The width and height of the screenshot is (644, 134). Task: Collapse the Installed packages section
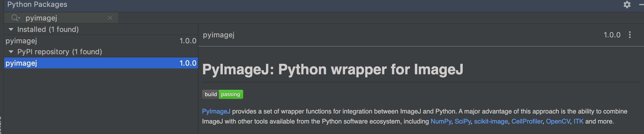click(11, 29)
